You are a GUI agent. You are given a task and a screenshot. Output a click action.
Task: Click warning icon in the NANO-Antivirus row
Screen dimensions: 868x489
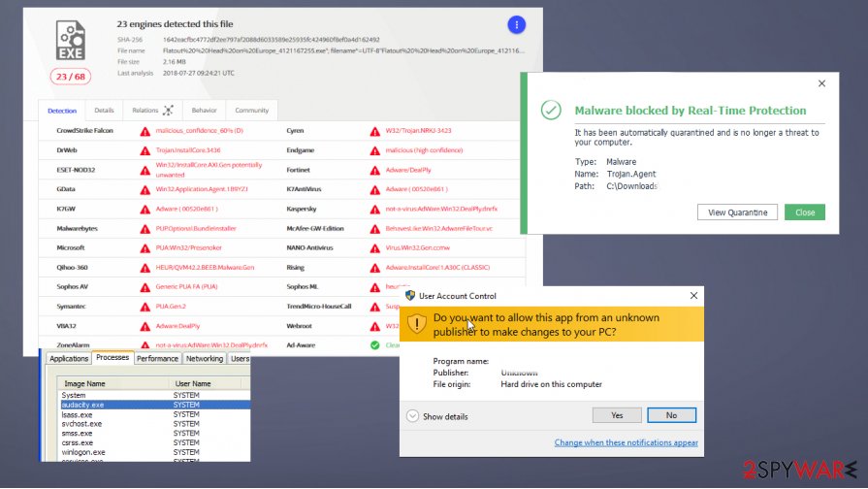click(374, 248)
